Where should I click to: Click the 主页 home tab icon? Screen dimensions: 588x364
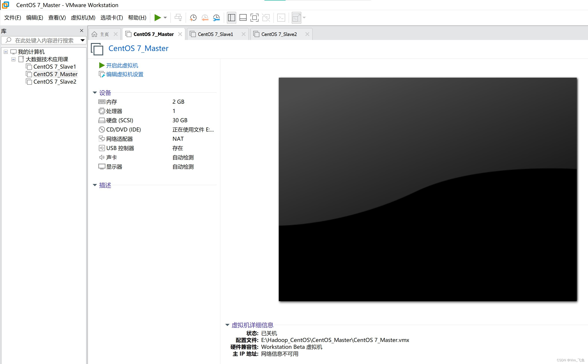click(x=94, y=34)
